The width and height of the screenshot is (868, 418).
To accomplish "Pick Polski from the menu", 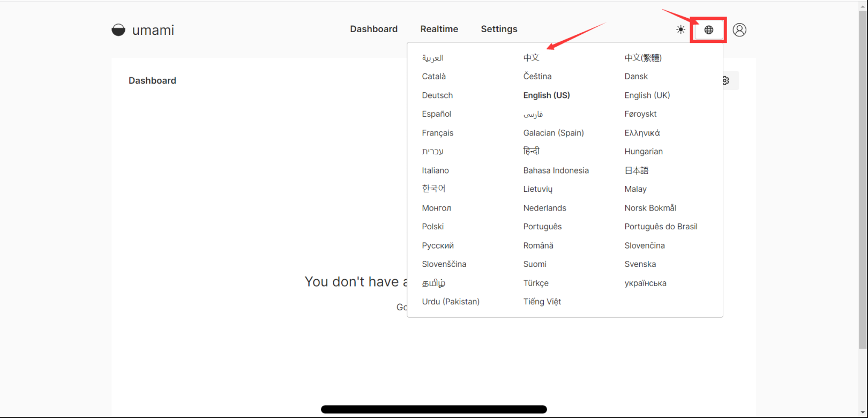I will [x=432, y=227].
